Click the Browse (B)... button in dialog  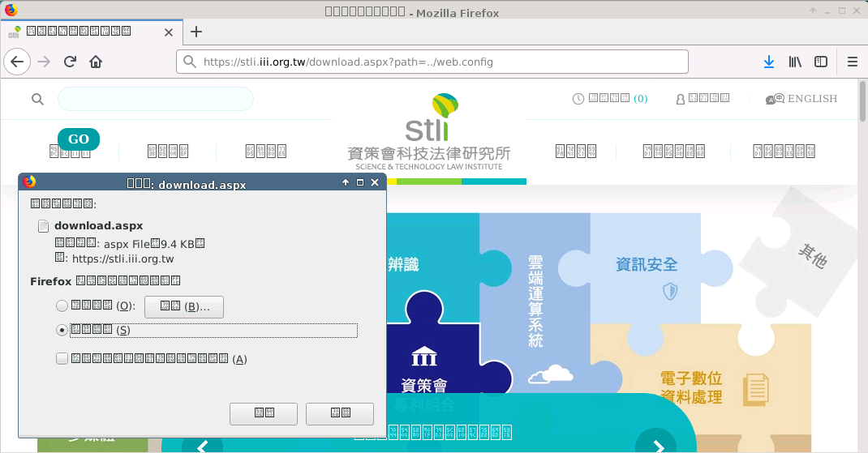(x=184, y=306)
